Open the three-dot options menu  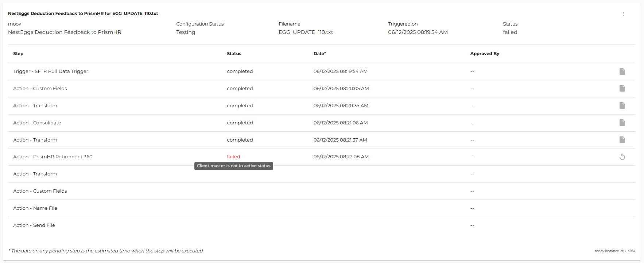coord(623,14)
